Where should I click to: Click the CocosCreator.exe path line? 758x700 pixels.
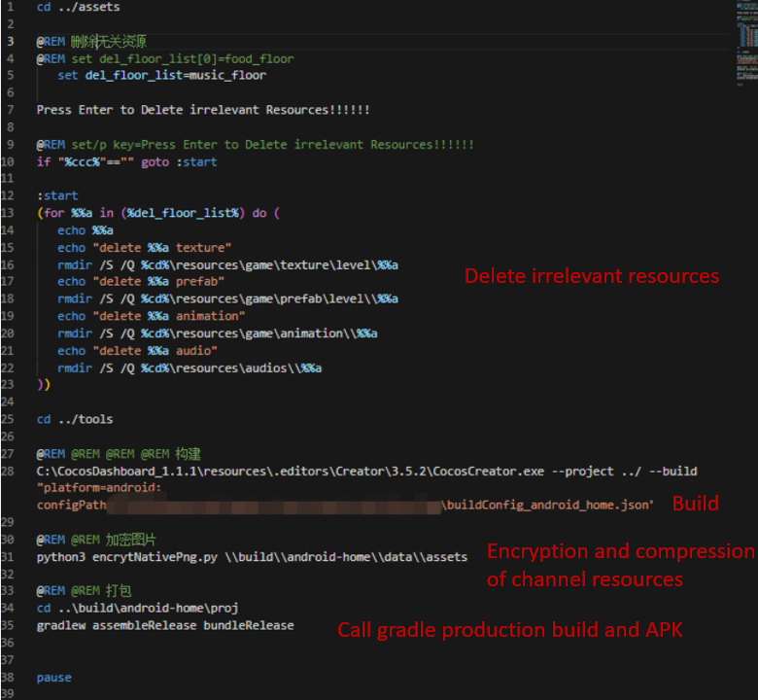click(x=365, y=472)
